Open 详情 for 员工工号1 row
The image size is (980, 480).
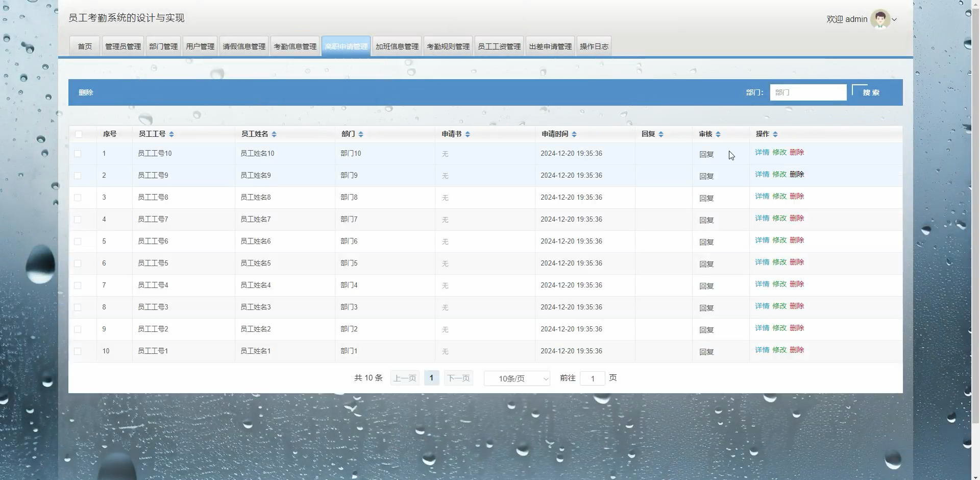[x=762, y=350]
